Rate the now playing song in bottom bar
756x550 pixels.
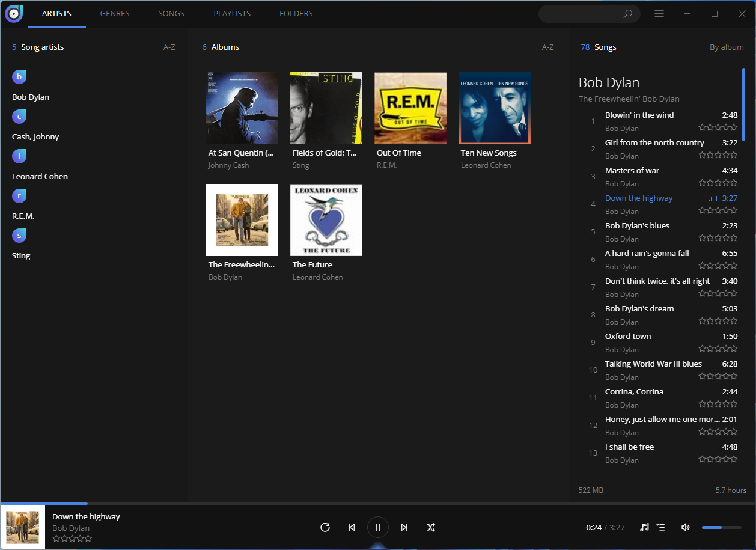(x=72, y=539)
